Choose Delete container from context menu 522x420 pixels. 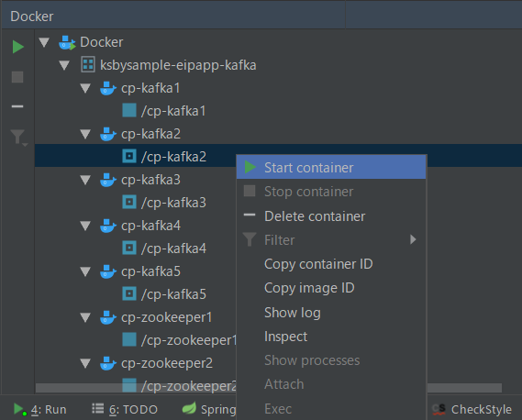tap(331, 216)
